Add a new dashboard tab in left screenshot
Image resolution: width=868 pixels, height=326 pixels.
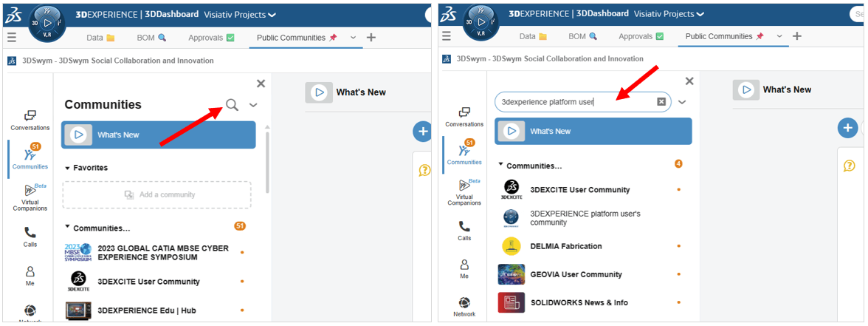click(x=371, y=38)
